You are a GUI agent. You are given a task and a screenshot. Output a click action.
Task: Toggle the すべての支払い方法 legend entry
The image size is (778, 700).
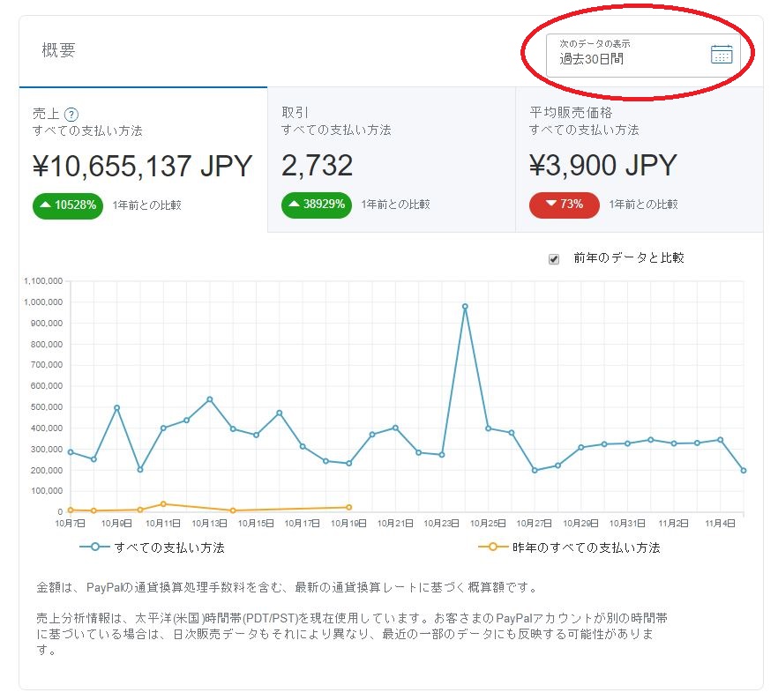pos(152,547)
